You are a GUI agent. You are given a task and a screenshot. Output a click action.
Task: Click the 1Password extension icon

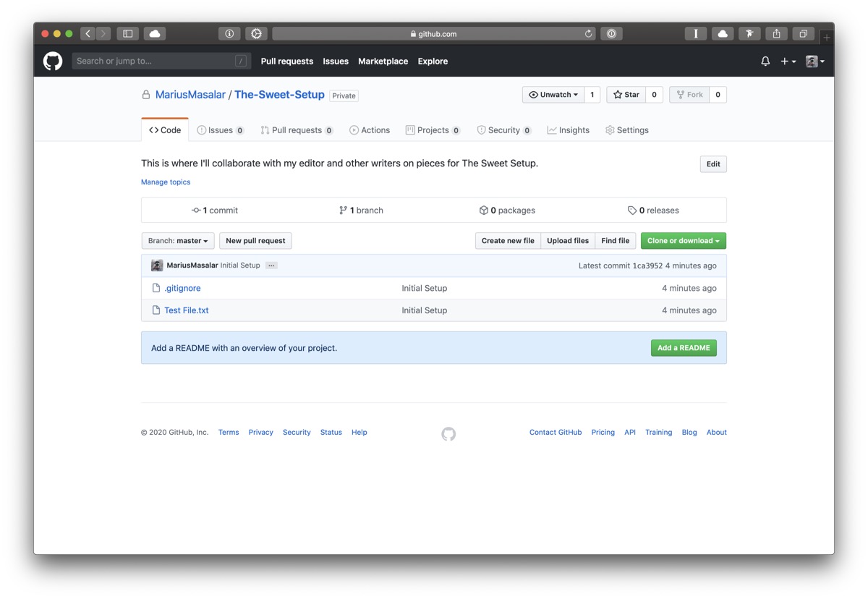click(611, 33)
